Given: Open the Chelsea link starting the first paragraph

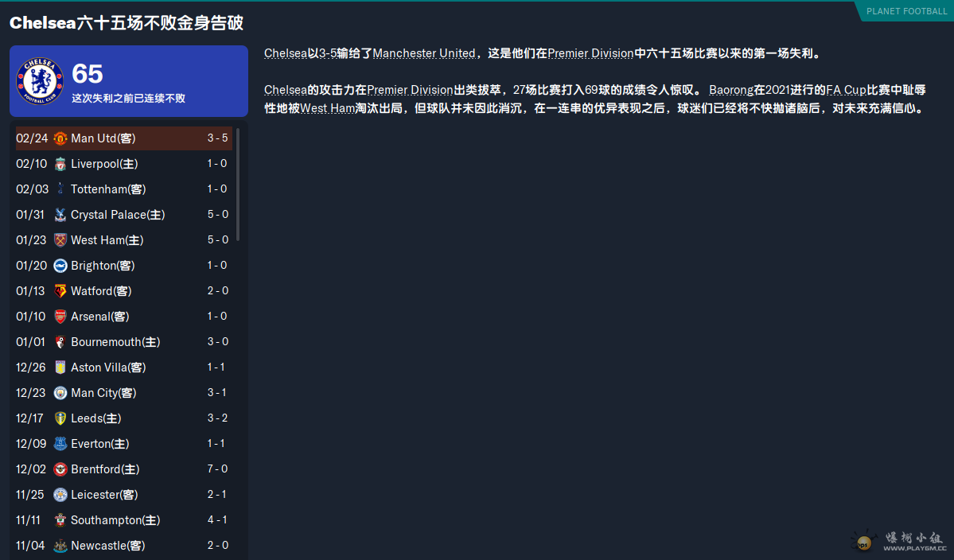Looking at the screenshot, I should coord(286,53).
